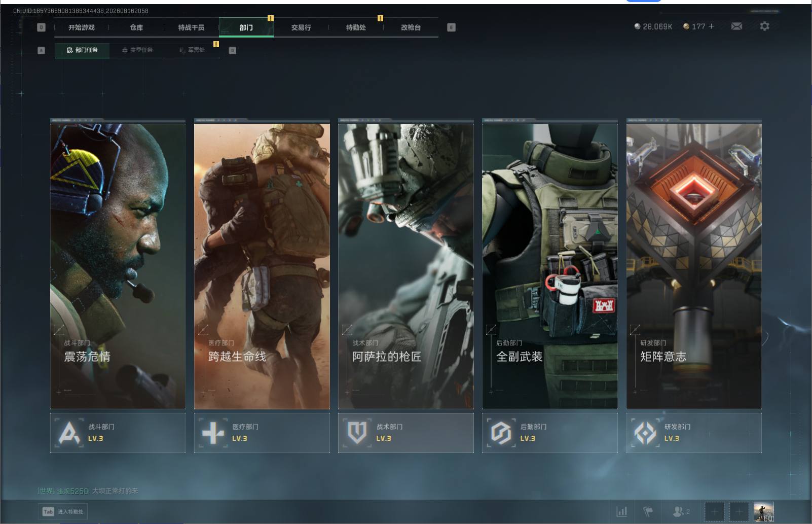The height and width of the screenshot is (524, 812).
Task: Open the mail envelope icon
Action: pos(736,26)
